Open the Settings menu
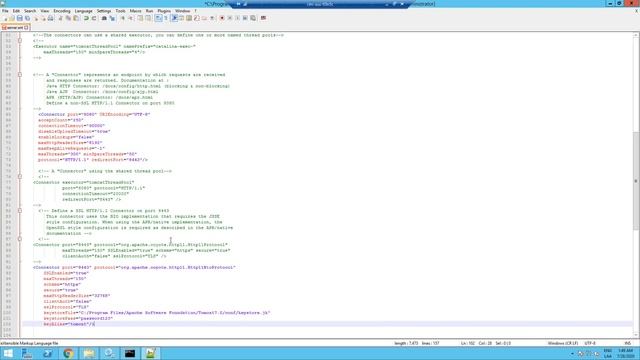Viewport: 640px width, 360px height. [x=104, y=11]
